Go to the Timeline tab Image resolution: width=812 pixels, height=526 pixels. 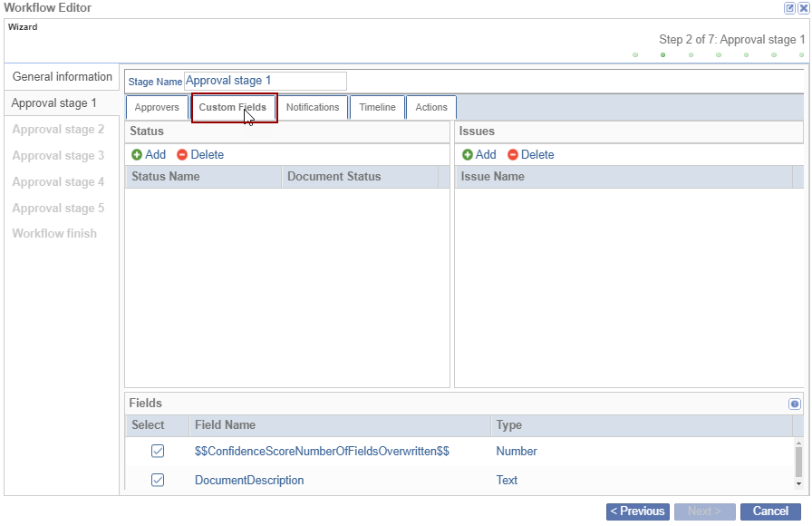377,107
